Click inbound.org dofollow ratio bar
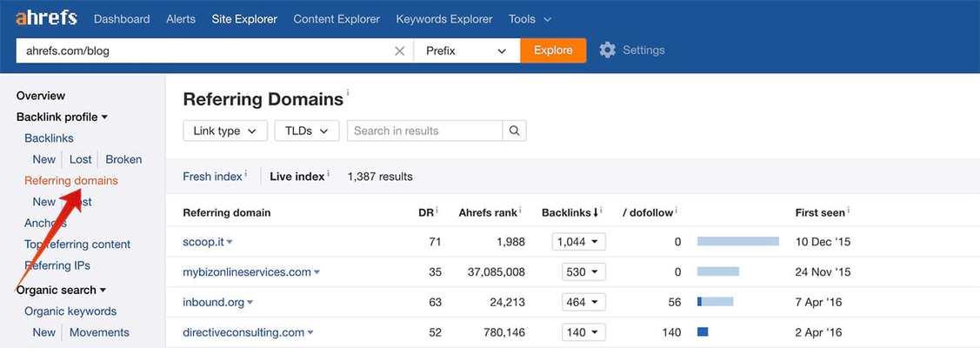 [715, 302]
